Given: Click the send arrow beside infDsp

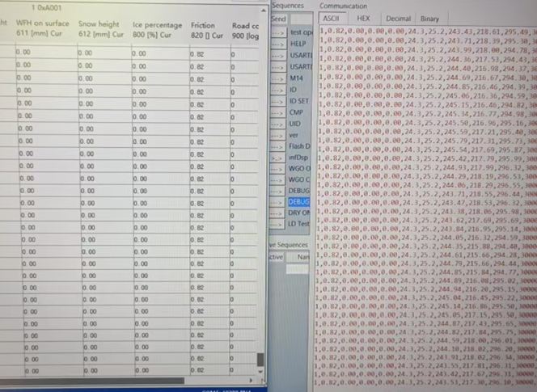Looking at the screenshot, I should [x=277, y=158].
